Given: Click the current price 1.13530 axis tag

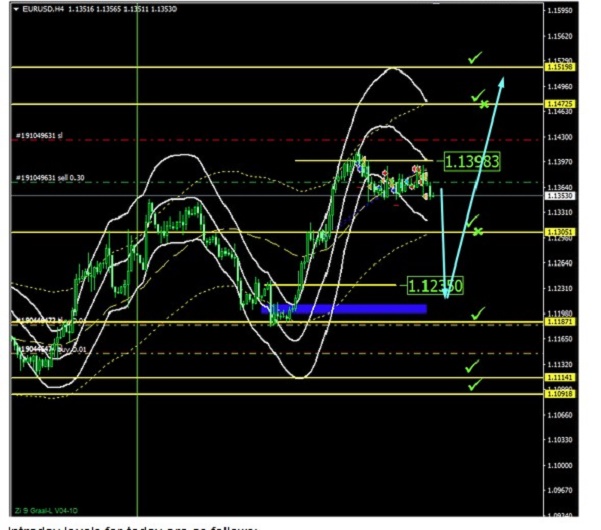Looking at the screenshot, I should [x=560, y=197].
